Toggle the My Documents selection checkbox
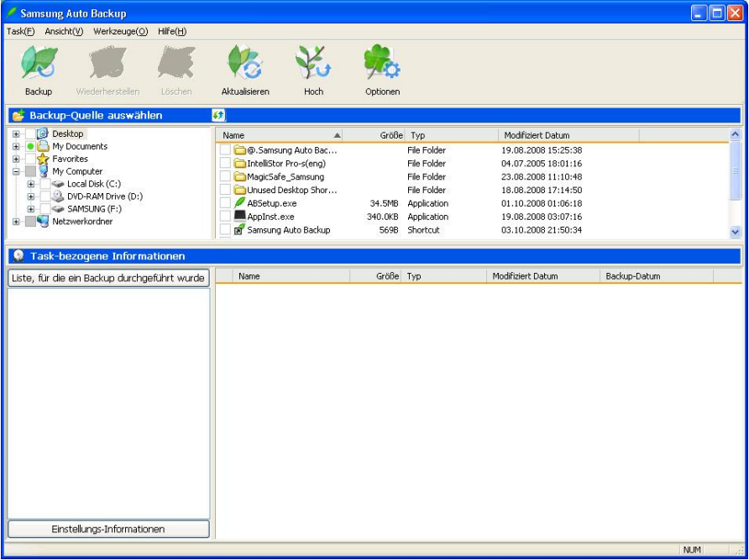 (29, 147)
